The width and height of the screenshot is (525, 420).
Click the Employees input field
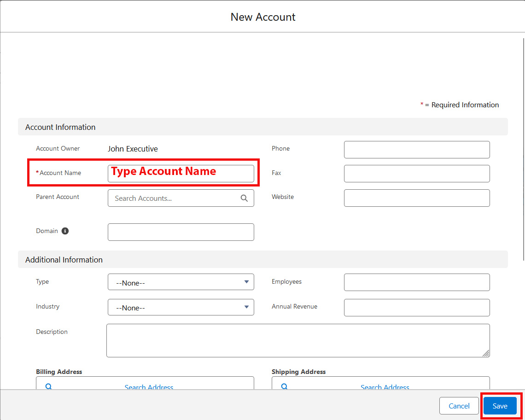click(x=416, y=282)
